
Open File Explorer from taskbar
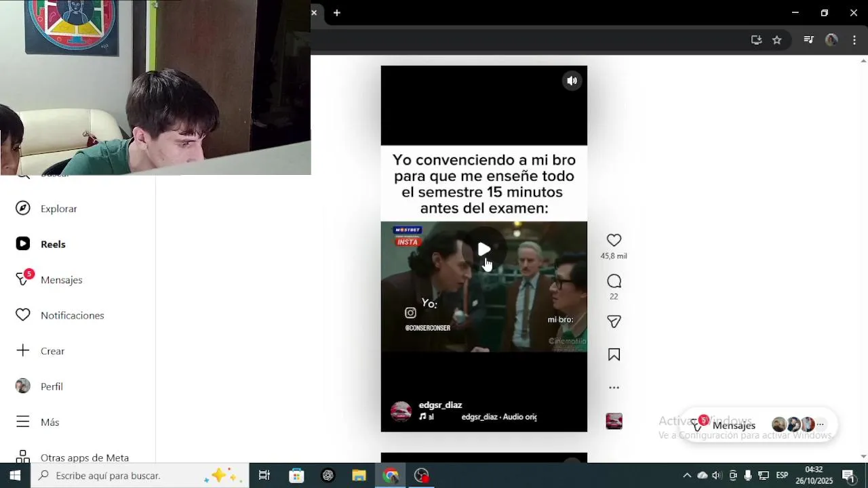point(359,476)
